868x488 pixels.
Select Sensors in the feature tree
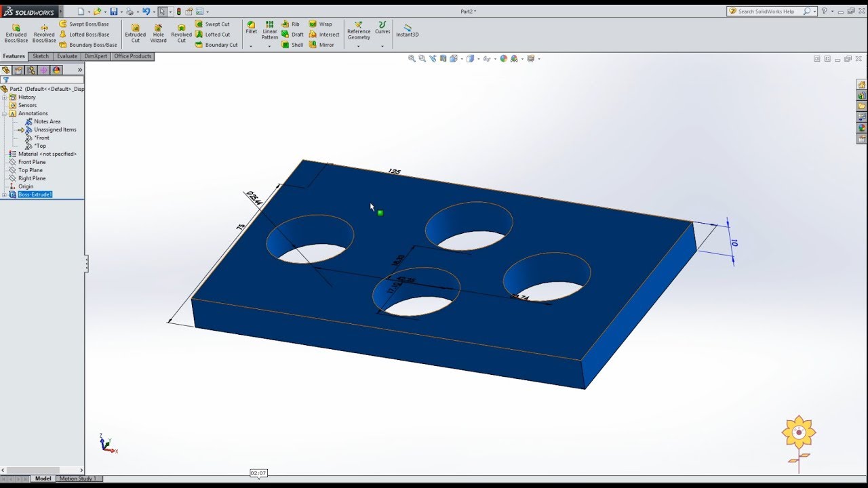[27, 106]
